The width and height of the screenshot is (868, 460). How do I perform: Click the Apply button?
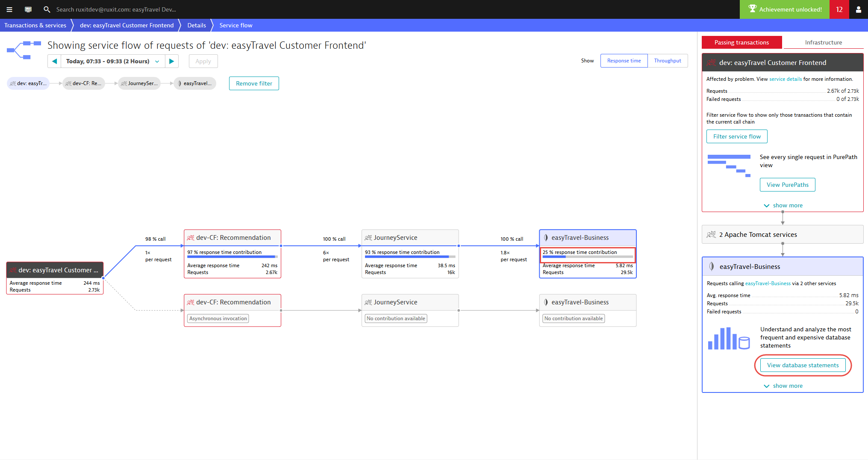pos(203,61)
